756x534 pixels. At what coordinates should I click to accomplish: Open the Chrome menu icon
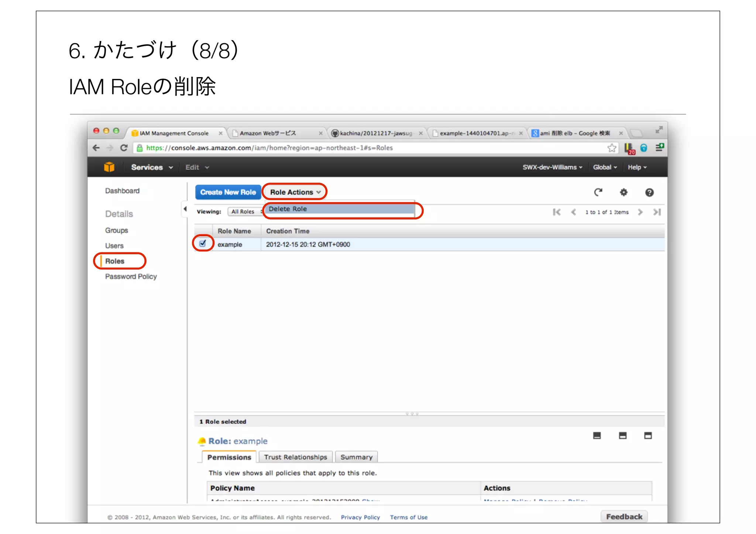coord(660,148)
